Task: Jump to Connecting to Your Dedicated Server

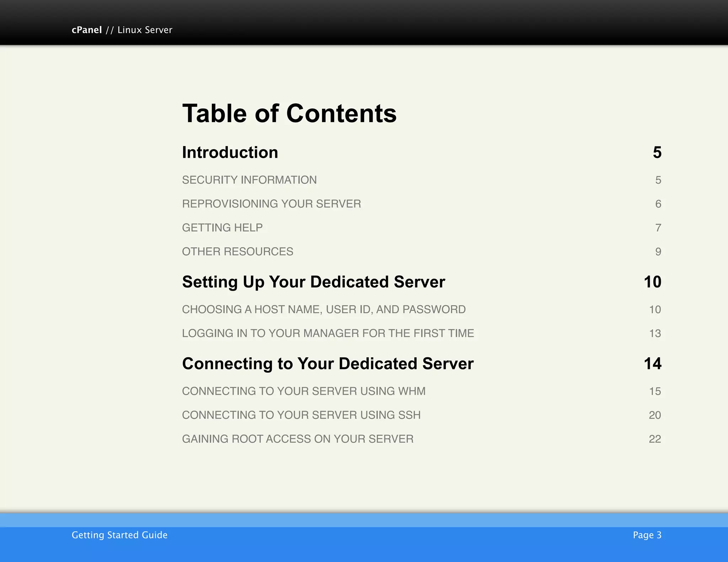Action: point(328,364)
